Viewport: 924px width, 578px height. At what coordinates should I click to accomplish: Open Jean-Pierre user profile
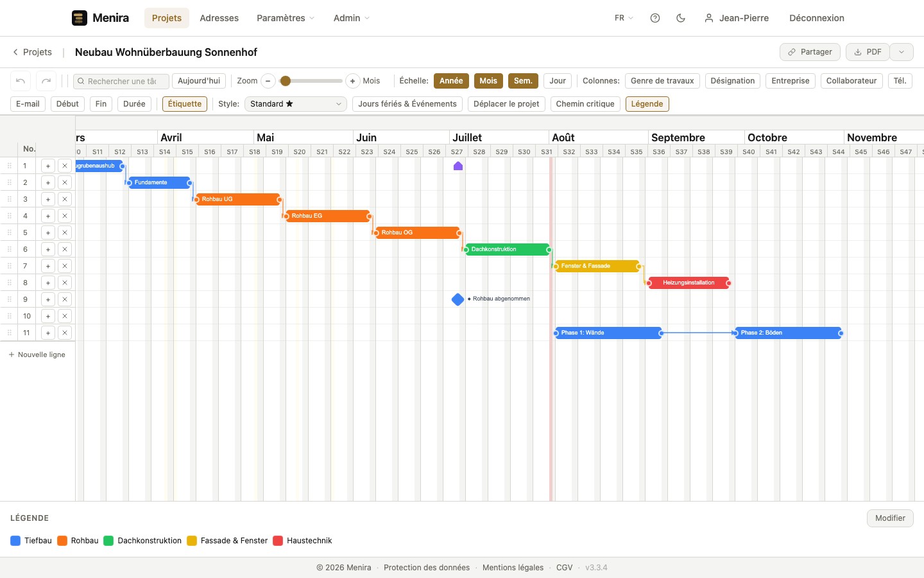737,18
